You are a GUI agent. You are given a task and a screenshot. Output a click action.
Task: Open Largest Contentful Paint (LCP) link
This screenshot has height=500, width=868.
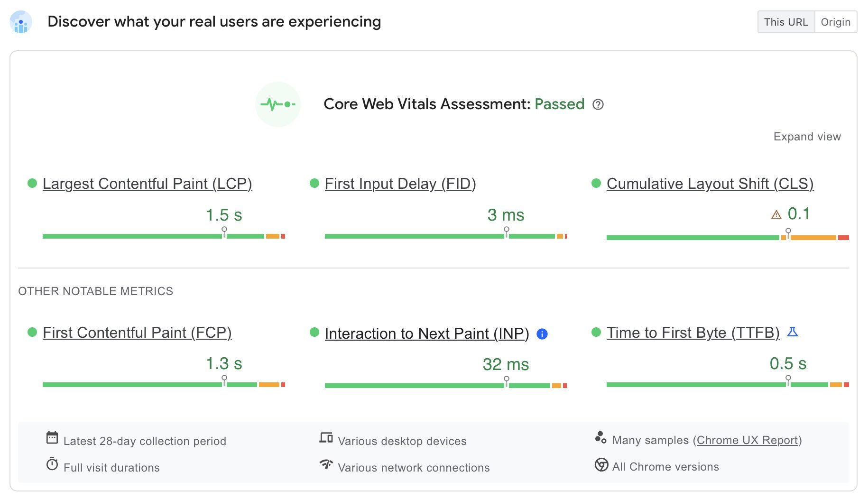pos(147,184)
